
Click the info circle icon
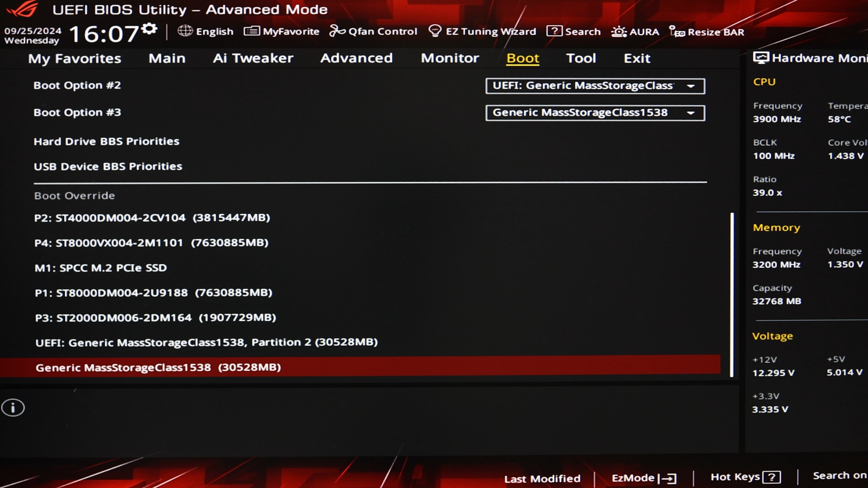point(13,408)
